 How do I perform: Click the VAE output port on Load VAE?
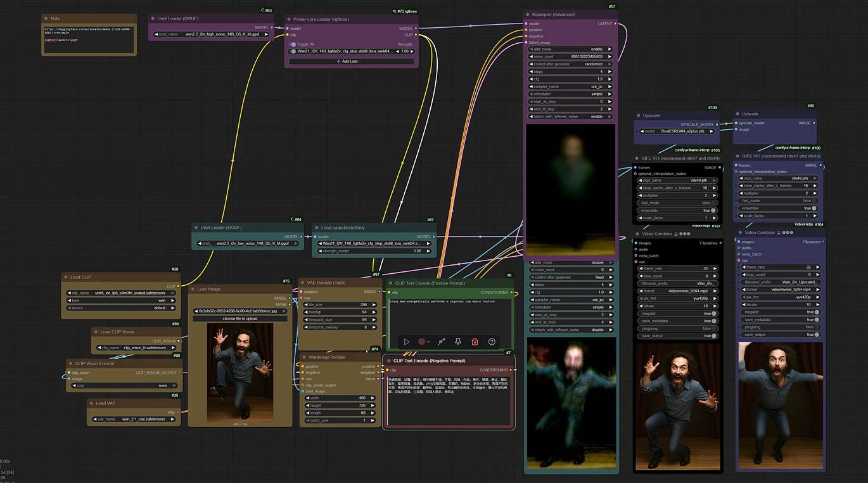(x=179, y=412)
